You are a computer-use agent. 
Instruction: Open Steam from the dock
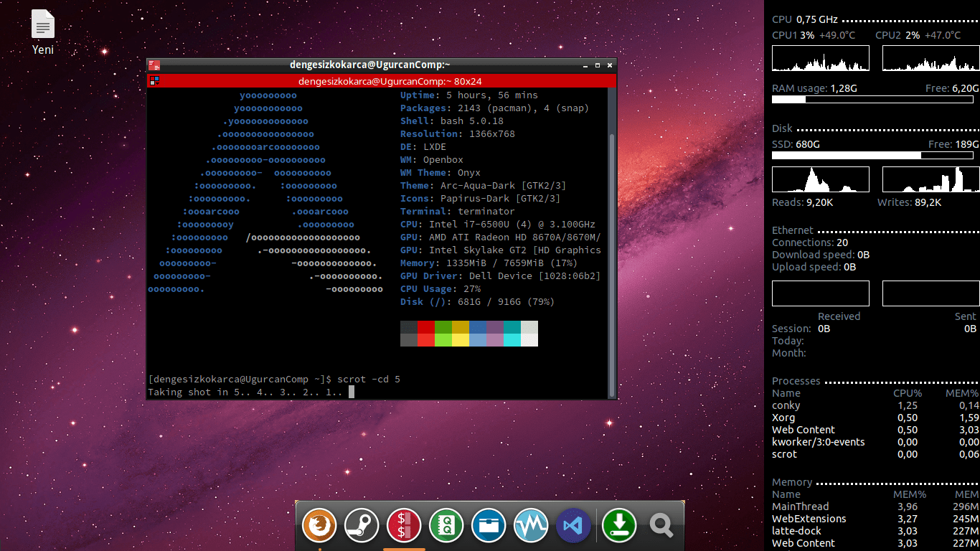(362, 526)
